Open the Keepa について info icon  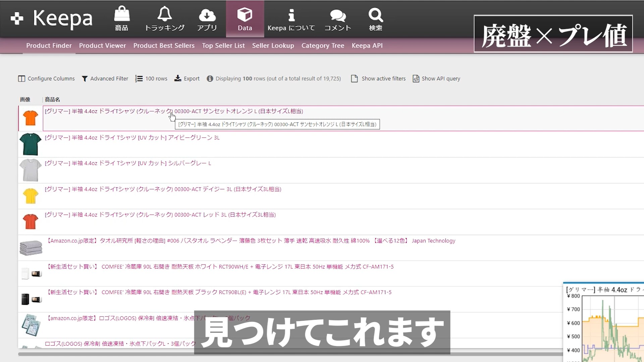[291, 15]
